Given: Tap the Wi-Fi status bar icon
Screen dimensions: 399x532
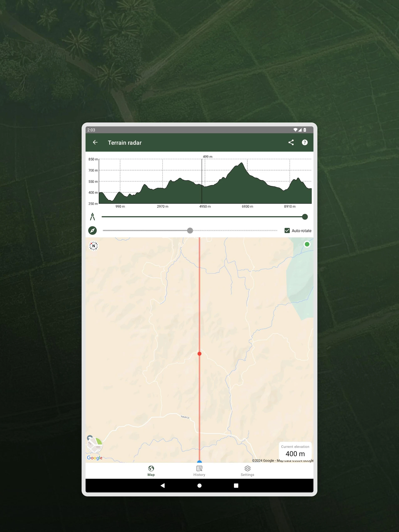Looking at the screenshot, I should [295, 130].
